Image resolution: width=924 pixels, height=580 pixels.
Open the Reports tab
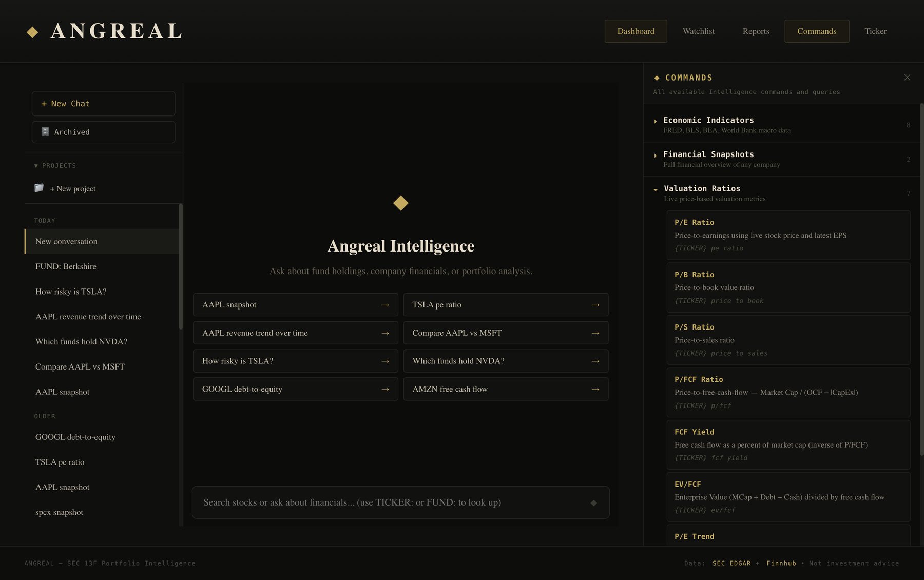(x=756, y=31)
